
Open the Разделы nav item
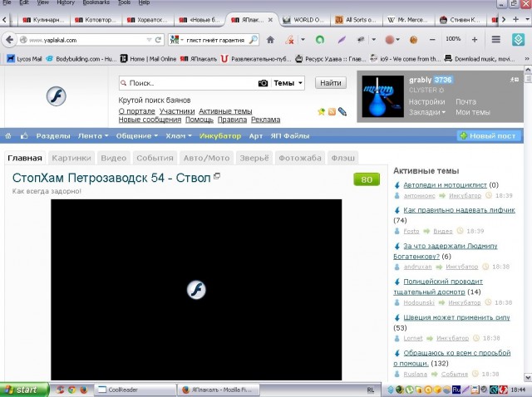pos(53,136)
